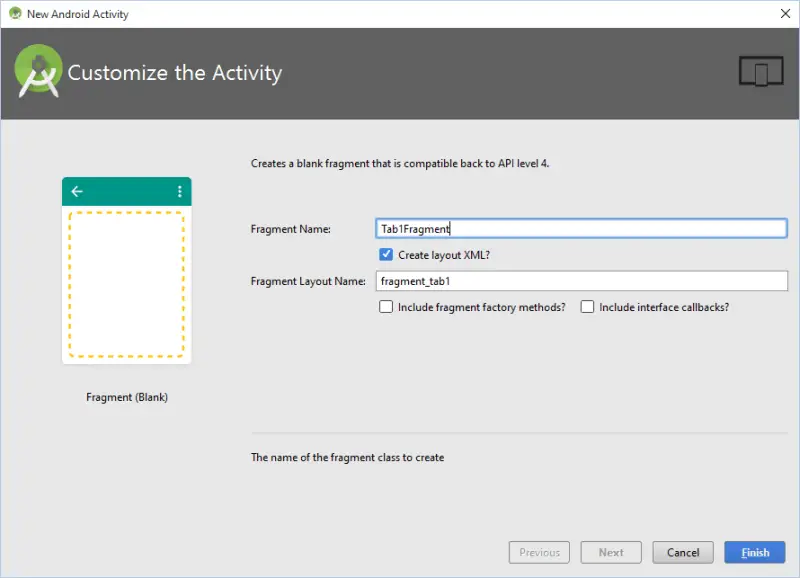Click the device form factor icon at top right
Image resolution: width=800 pixels, height=578 pixels.
pyautogui.click(x=761, y=71)
